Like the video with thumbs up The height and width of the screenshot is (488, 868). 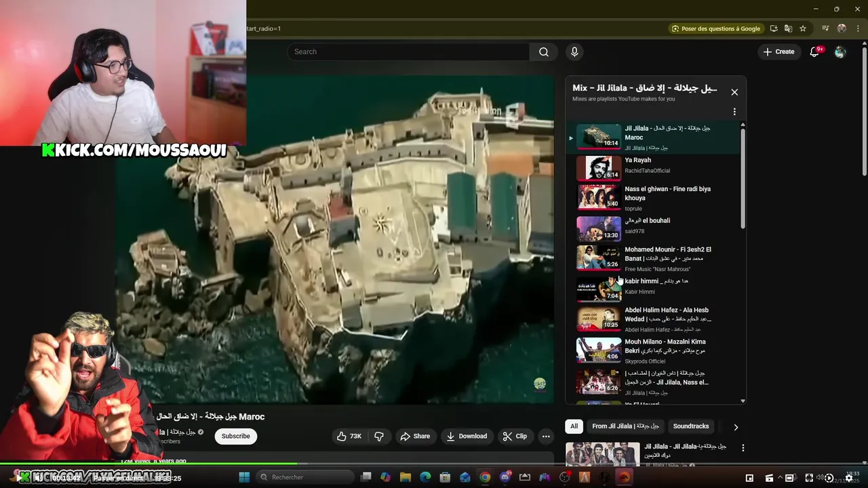point(349,436)
